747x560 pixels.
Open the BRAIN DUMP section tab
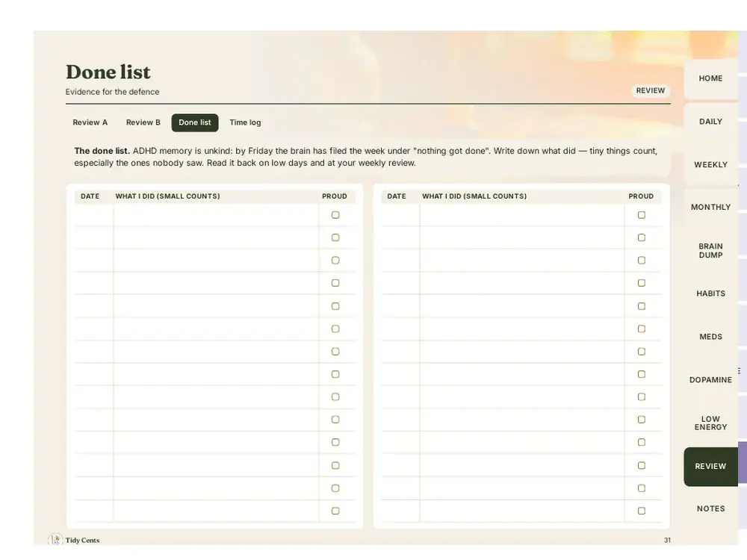click(710, 250)
